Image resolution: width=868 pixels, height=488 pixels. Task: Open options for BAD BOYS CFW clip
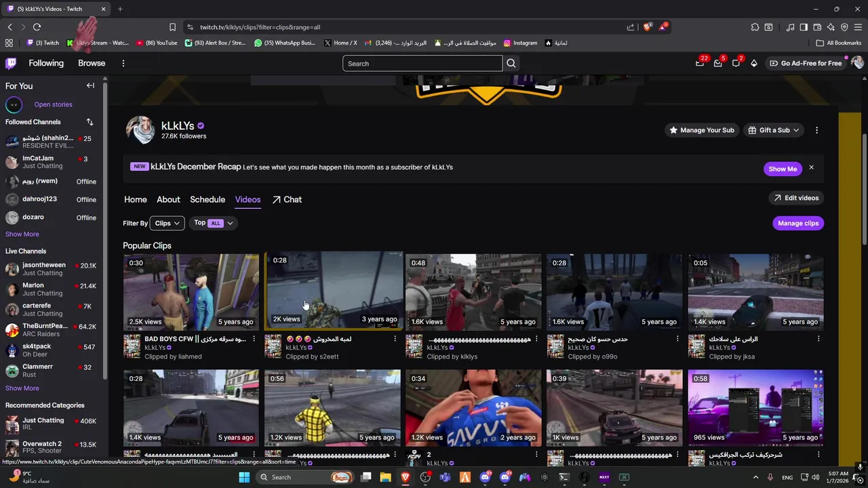tap(254, 338)
